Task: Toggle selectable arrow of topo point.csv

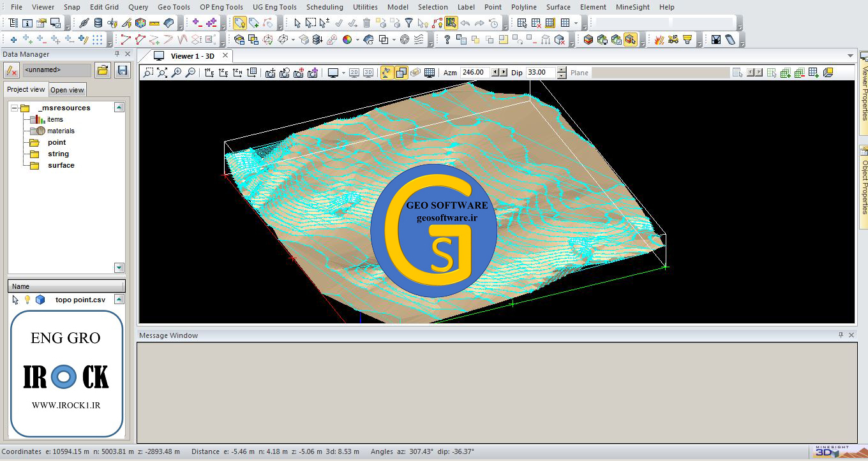Action: coord(16,300)
